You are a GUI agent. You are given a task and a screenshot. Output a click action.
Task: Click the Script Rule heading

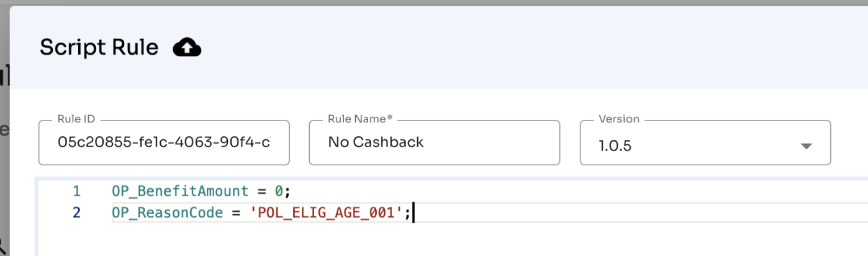click(x=99, y=47)
